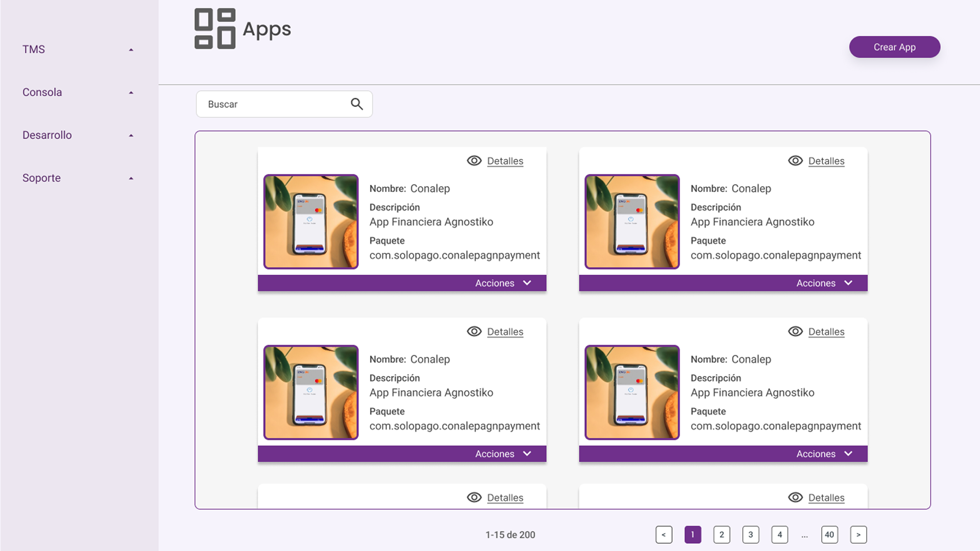Click package name text on top-left card
Image resolution: width=980 pixels, height=551 pixels.
pos(454,256)
